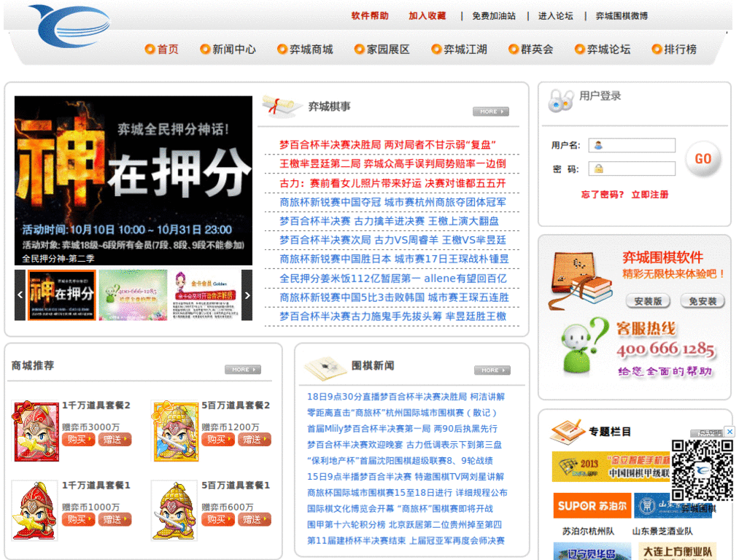Image resolution: width=747 pixels, height=560 pixels.
Task: Open news 18日9点30分直播梦百合杯半决赛决胜局
Action: pos(406,397)
